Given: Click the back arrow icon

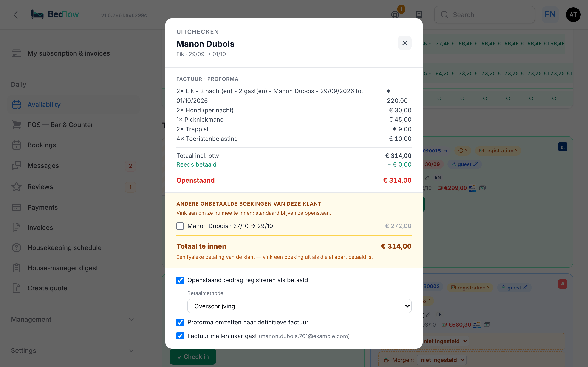Looking at the screenshot, I should 16,14.
